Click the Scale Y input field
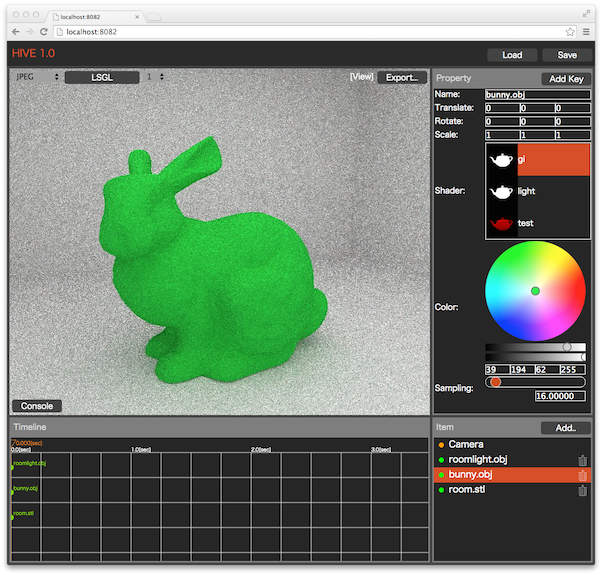This screenshot has height=575, width=602. [538, 135]
